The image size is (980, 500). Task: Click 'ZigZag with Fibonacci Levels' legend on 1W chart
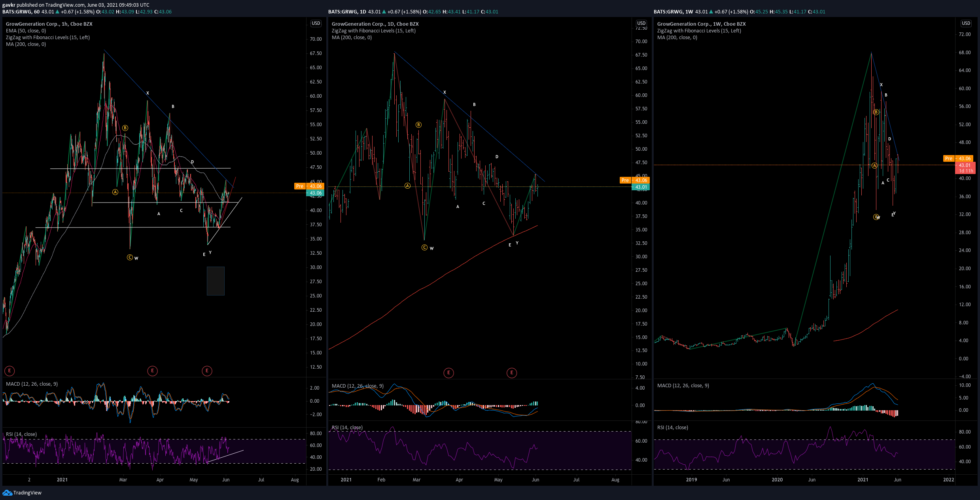tap(699, 30)
